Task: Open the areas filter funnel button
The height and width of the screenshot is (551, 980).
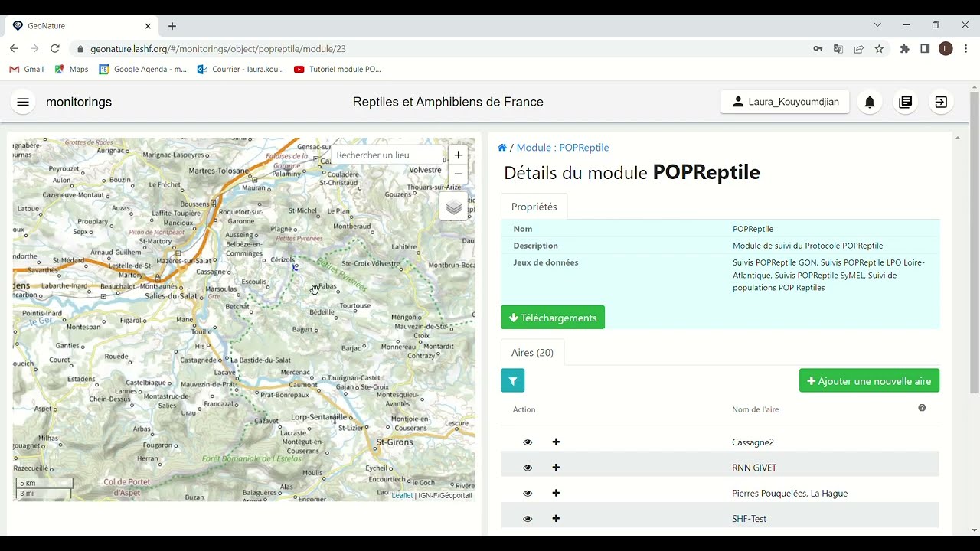Action: pos(512,380)
